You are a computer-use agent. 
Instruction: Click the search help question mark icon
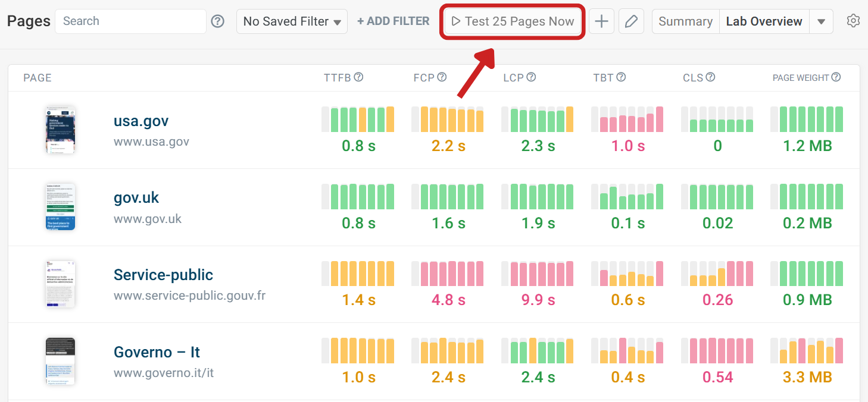tap(218, 21)
